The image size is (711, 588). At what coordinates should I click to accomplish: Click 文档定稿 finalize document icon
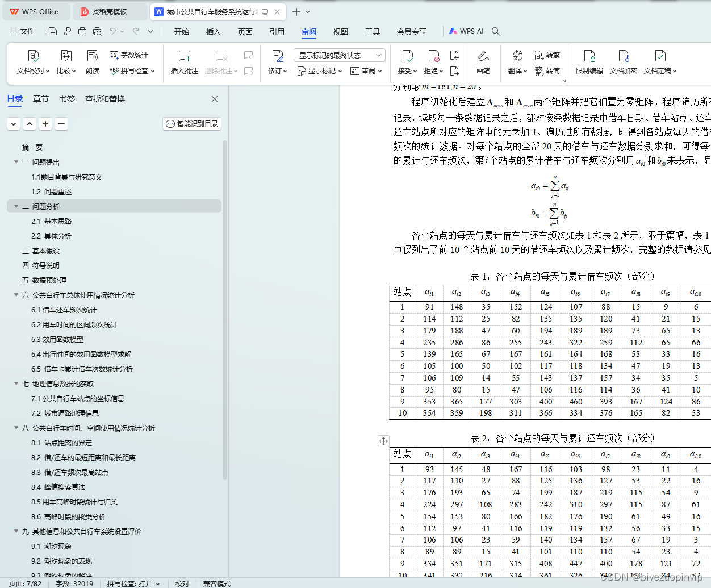[660, 56]
